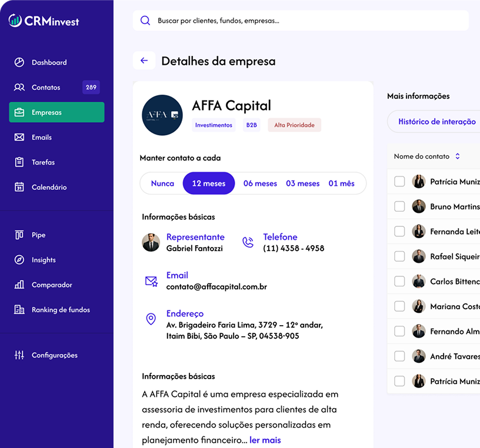Open Configurações sliders icon in sidebar
The image size is (480, 448).
coord(19,355)
